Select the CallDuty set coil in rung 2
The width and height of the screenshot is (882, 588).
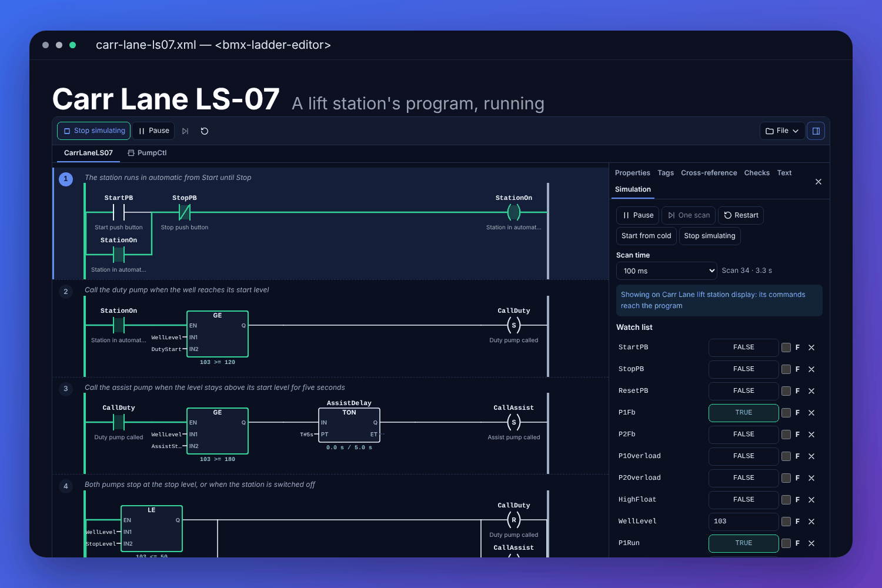[514, 325]
